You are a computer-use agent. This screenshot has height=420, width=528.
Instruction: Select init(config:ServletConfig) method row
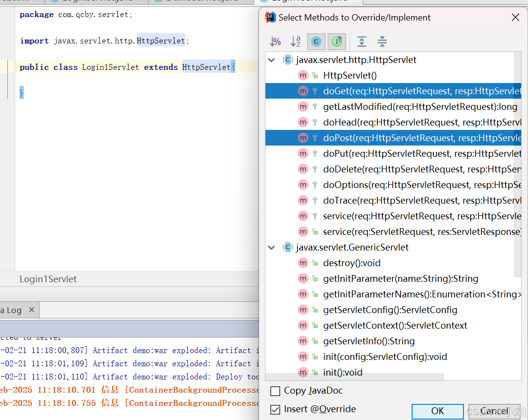coord(393,357)
